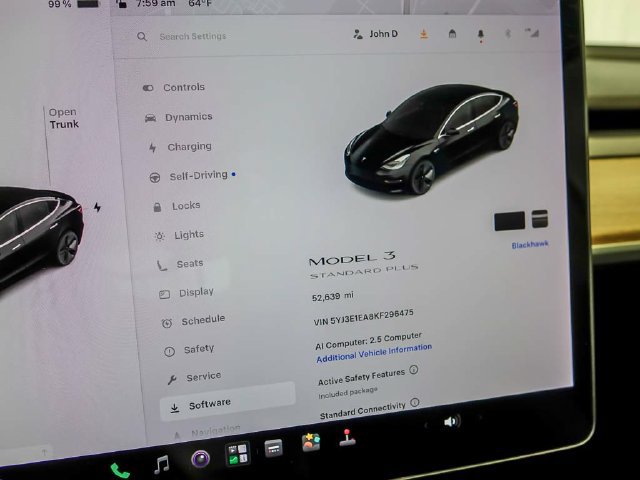Click AI Computer: 2.5 Computer text
The height and width of the screenshot is (480, 640).
[x=368, y=340]
